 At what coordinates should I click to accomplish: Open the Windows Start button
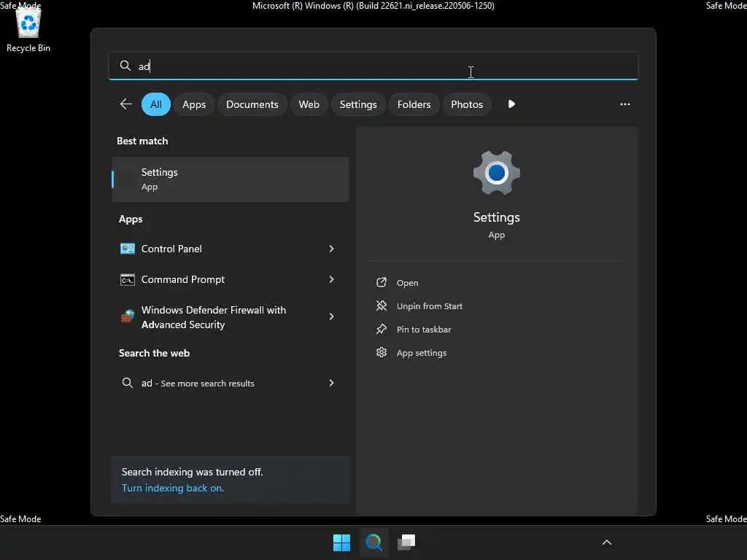pos(341,542)
